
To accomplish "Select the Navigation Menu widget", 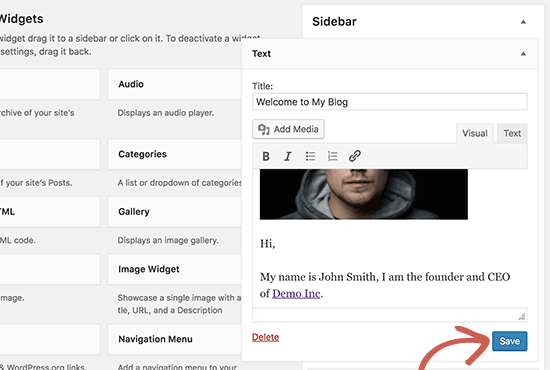I will [x=174, y=339].
